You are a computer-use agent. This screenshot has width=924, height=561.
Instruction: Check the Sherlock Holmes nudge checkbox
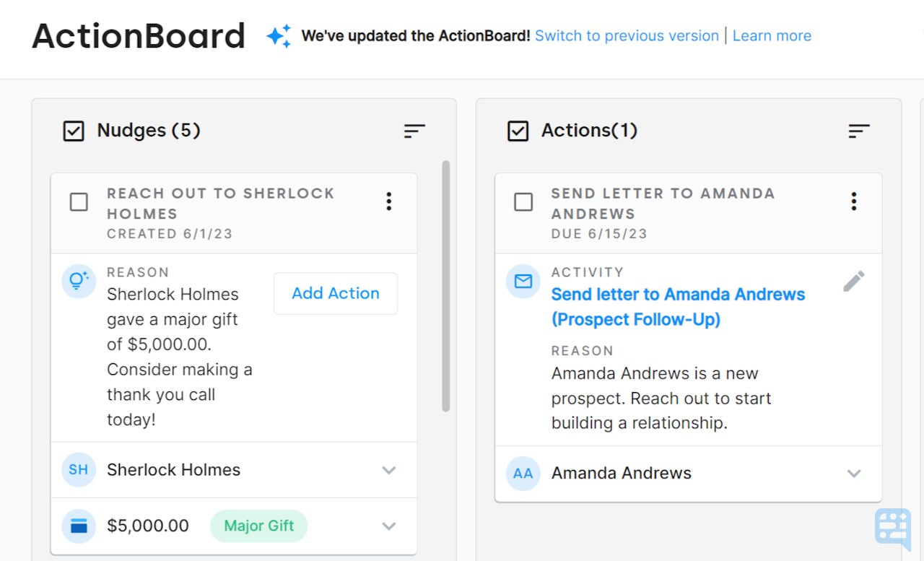79,202
